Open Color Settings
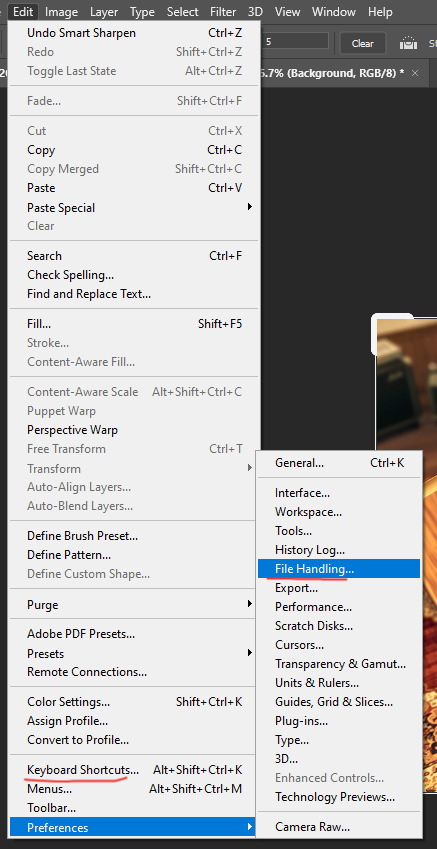The height and width of the screenshot is (849, 437). (134, 702)
